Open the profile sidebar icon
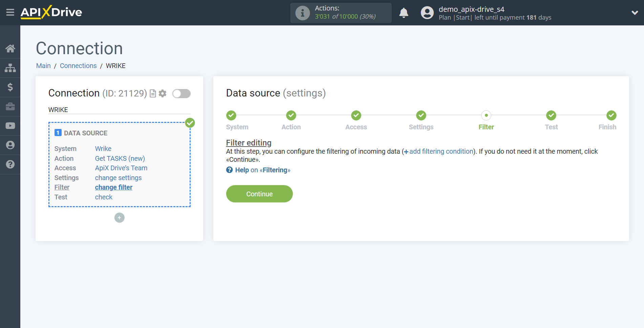 [10, 145]
